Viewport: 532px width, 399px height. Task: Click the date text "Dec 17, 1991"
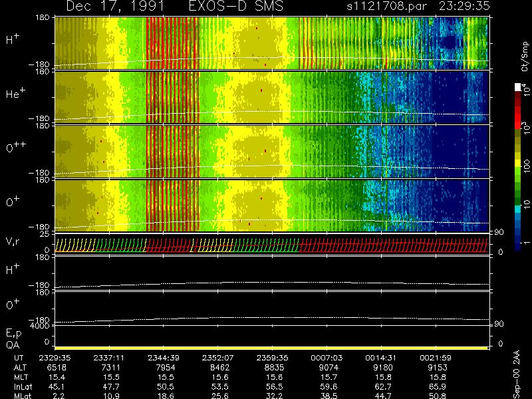point(115,6)
